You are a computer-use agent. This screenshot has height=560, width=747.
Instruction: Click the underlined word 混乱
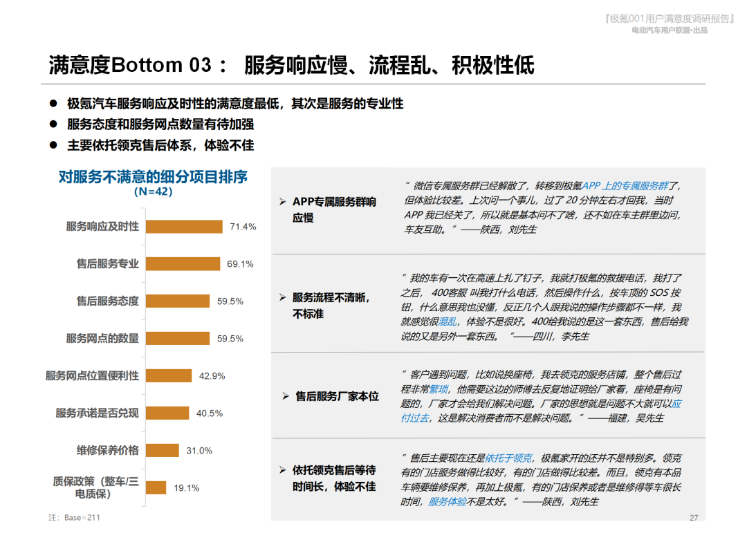coord(448,321)
